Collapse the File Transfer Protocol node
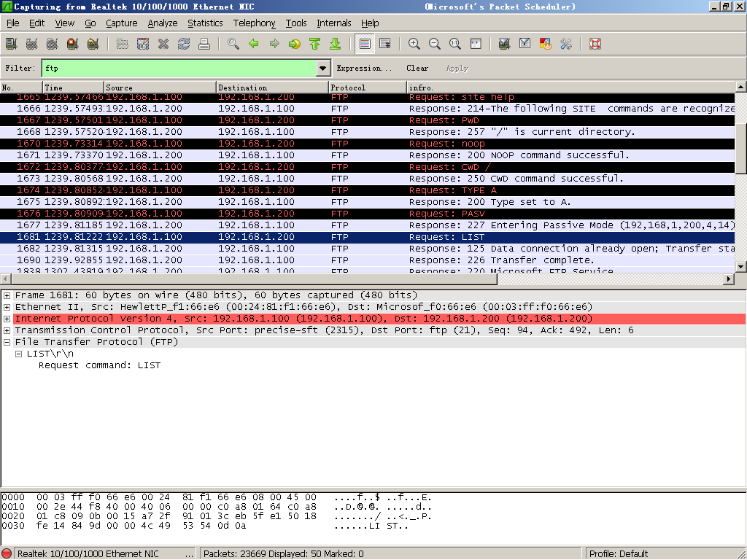This screenshot has height=560, width=747. [x=7, y=342]
